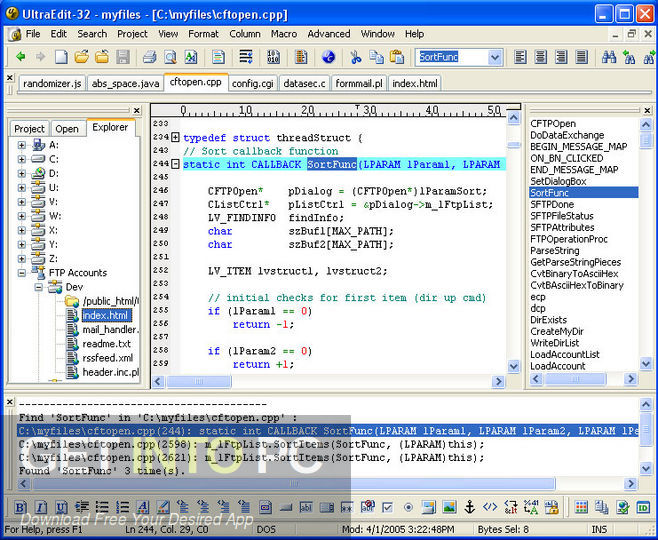Expand the Z: drive node
This screenshot has width=658, height=540.
[x=21, y=259]
